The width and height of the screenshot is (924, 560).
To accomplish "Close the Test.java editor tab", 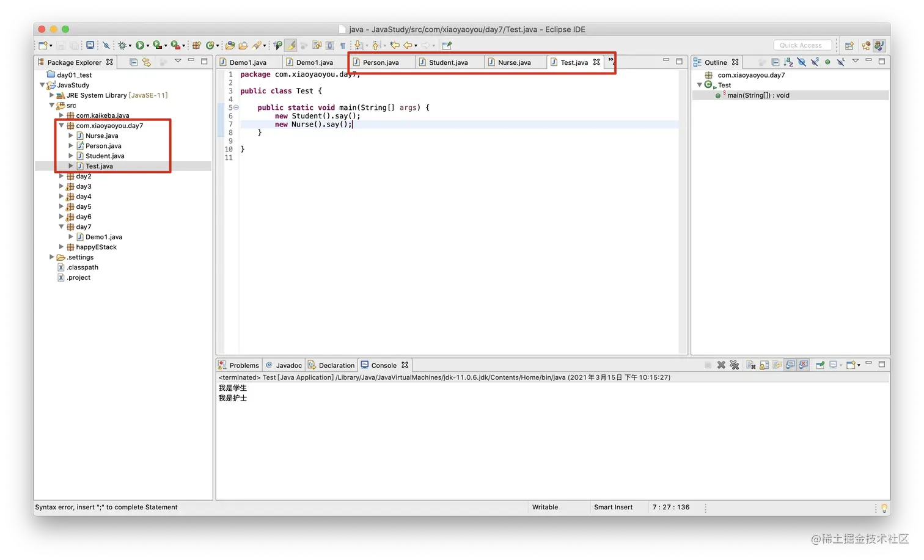I will (596, 62).
